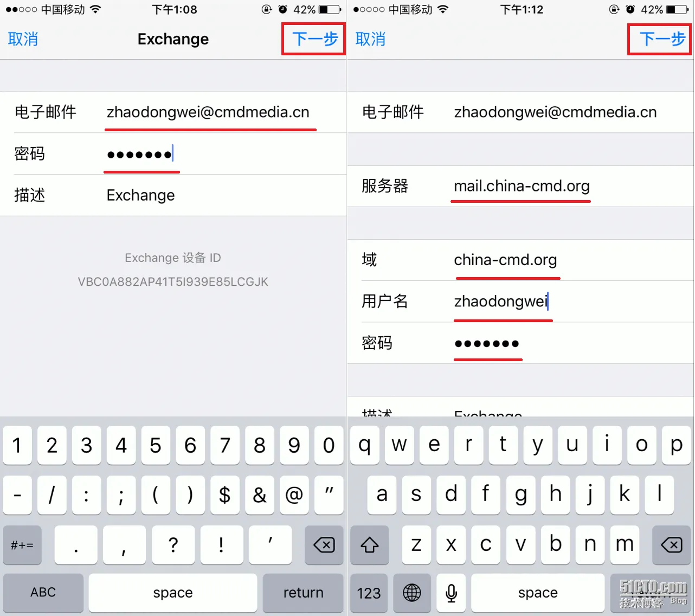Tap the 域 field china-cmd.org
The height and width of the screenshot is (616, 695).
pyautogui.click(x=520, y=260)
